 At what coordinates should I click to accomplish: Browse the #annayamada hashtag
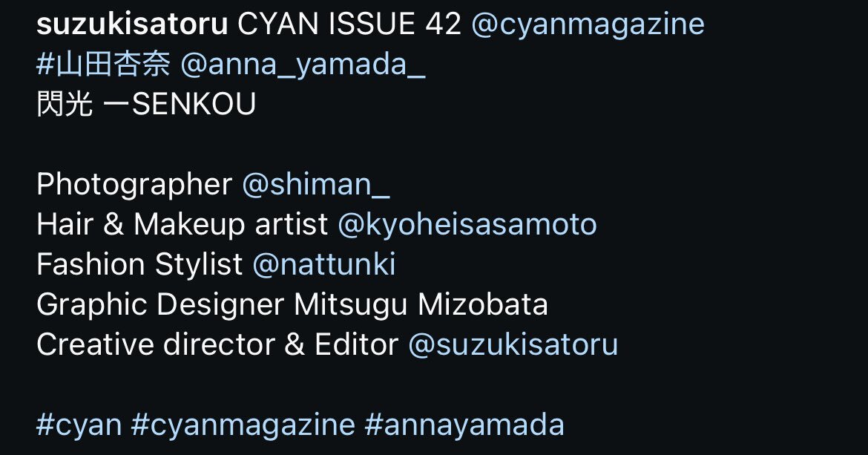pos(464,425)
